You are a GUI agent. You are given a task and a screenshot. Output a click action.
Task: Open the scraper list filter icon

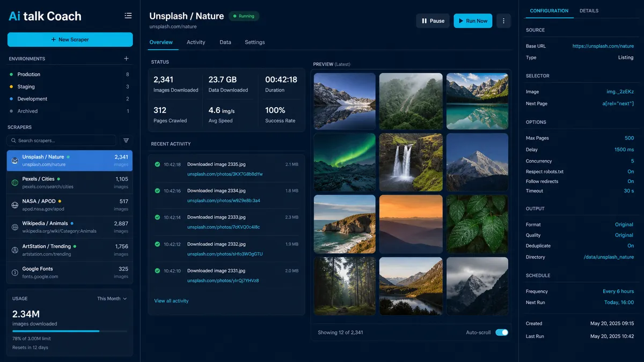coord(126,141)
